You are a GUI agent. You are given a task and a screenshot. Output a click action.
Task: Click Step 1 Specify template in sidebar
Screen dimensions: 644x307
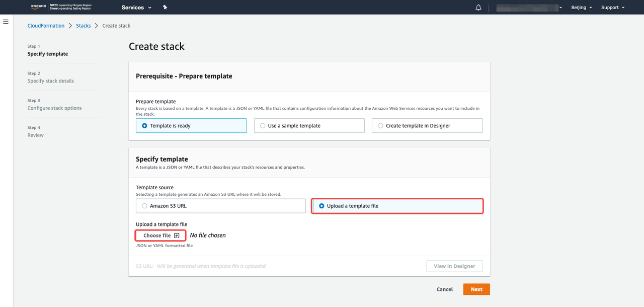47,54
